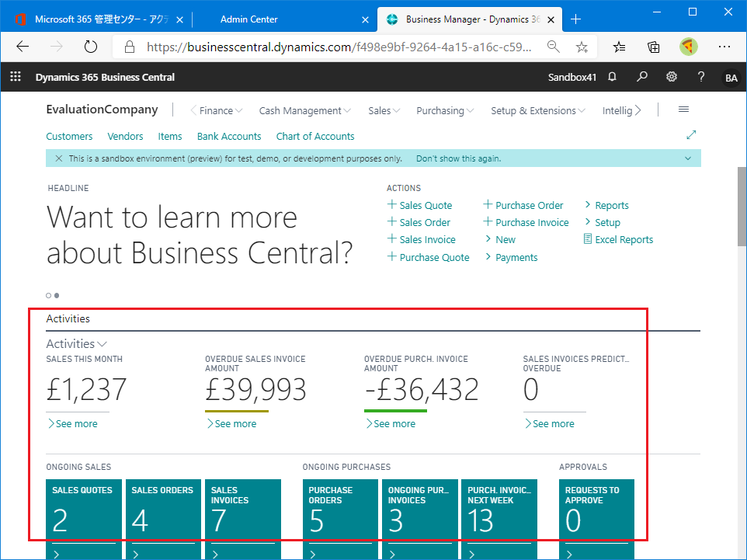Viewport: 747px width, 560px height.
Task: Expand the Purchasing menu
Action: pos(445,110)
